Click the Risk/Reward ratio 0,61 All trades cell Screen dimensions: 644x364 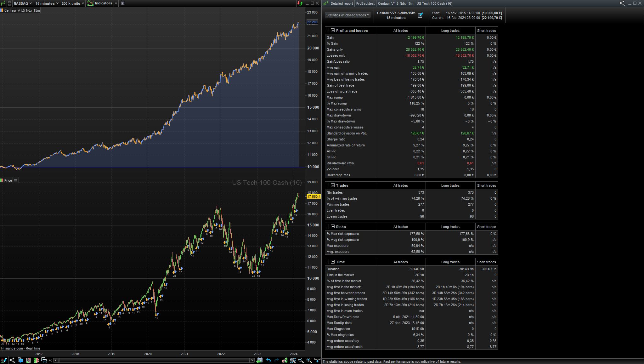click(x=401, y=163)
